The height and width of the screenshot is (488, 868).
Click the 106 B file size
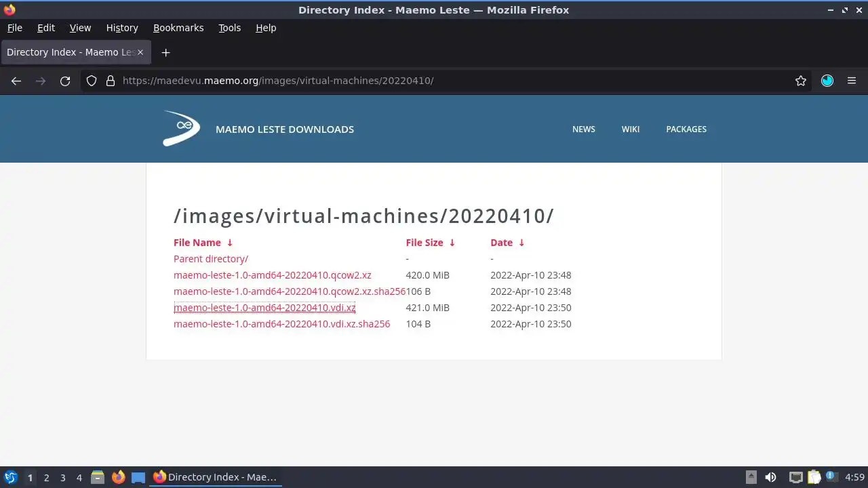click(418, 291)
